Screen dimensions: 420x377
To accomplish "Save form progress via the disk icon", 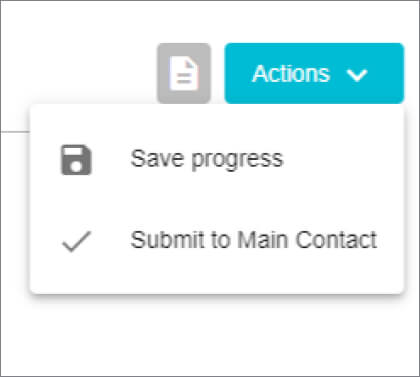I will tap(76, 160).
